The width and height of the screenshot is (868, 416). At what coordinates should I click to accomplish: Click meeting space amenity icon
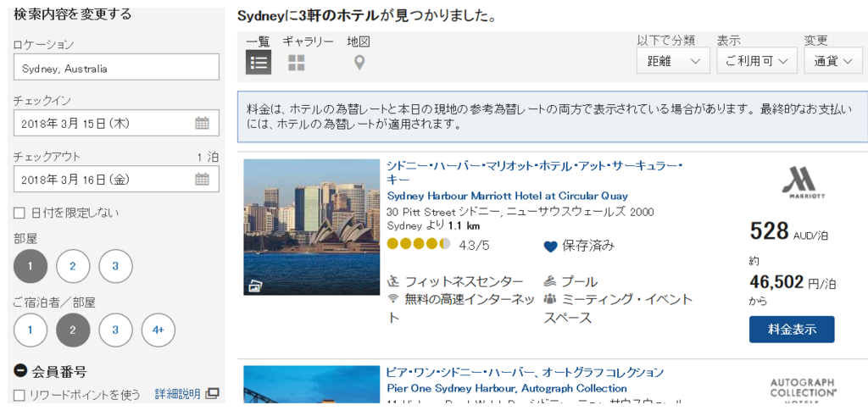click(549, 299)
